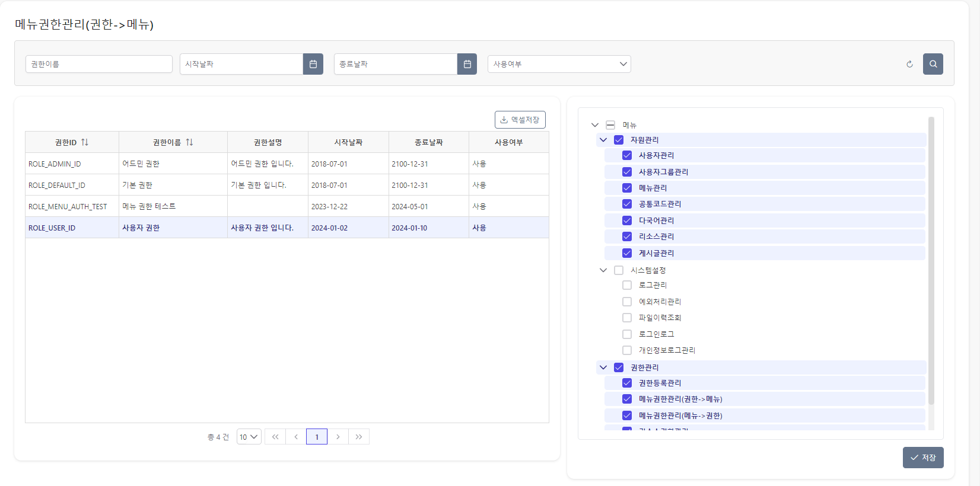Uncheck the 메뉴관리 checkbox
This screenshot has height=486, width=980.
point(627,188)
